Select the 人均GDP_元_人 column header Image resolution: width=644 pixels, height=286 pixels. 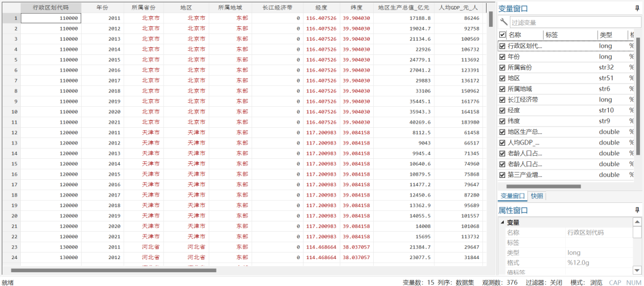click(459, 7)
